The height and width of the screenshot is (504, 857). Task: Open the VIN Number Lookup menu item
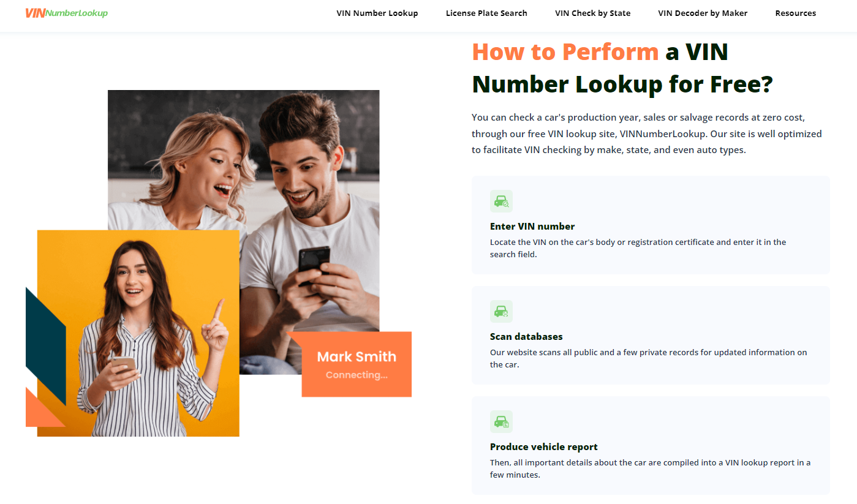coord(377,13)
